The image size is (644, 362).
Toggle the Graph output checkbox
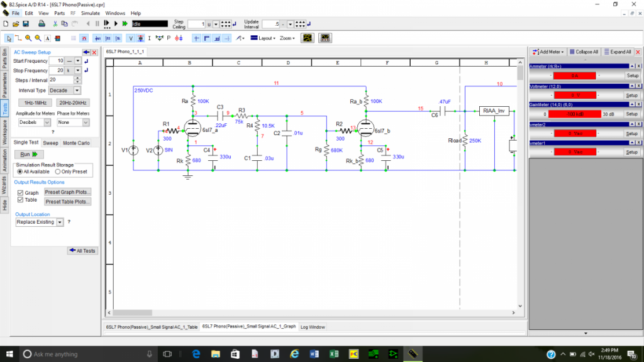pos(20,192)
